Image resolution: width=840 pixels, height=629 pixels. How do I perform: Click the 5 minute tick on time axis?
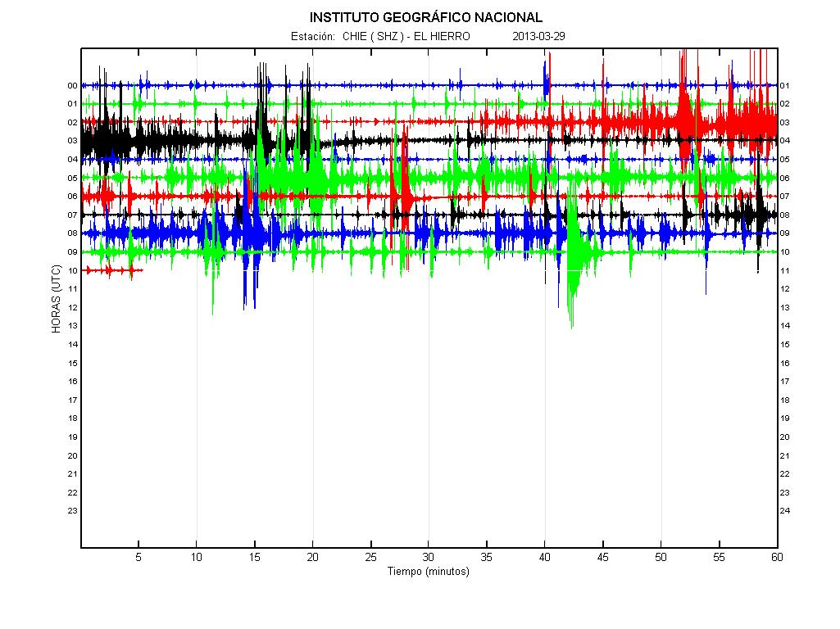[x=138, y=557]
